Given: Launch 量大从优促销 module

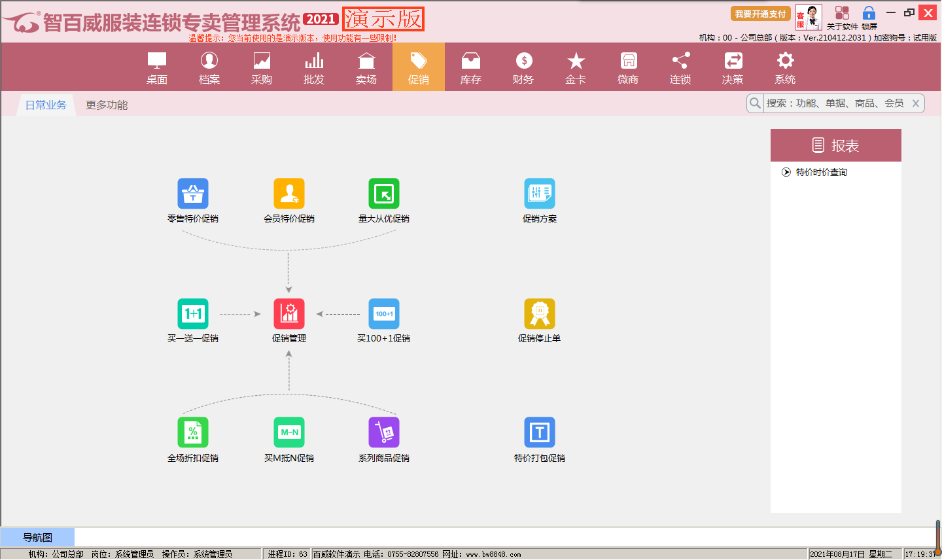Looking at the screenshot, I should tap(384, 194).
